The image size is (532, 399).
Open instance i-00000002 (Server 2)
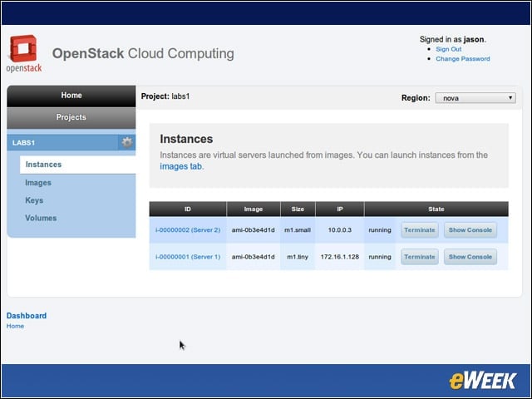[x=188, y=230]
